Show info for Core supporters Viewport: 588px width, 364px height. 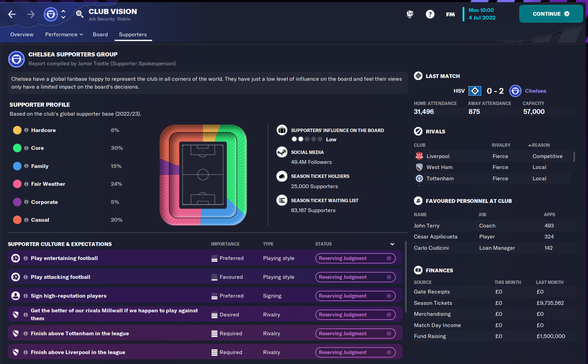(x=26, y=148)
